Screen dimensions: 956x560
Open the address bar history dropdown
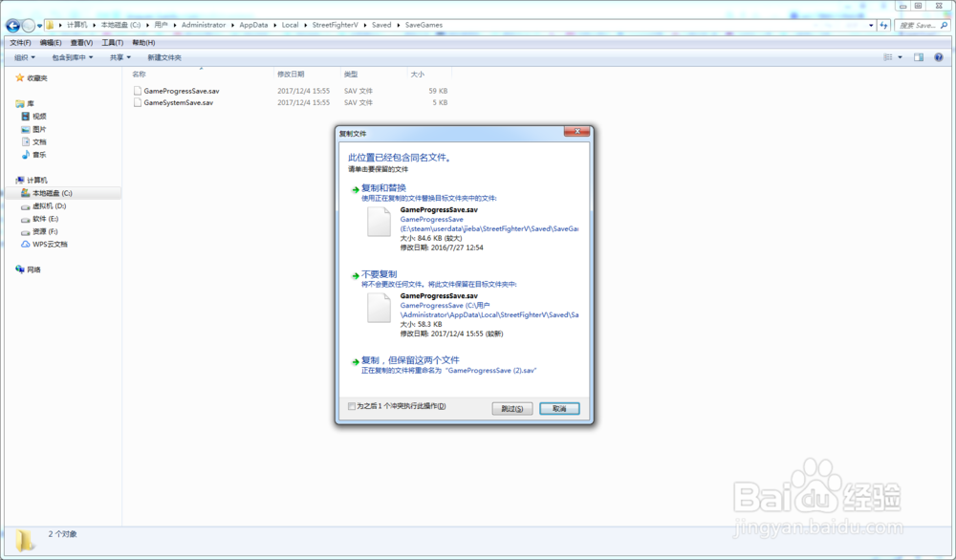coord(871,25)
